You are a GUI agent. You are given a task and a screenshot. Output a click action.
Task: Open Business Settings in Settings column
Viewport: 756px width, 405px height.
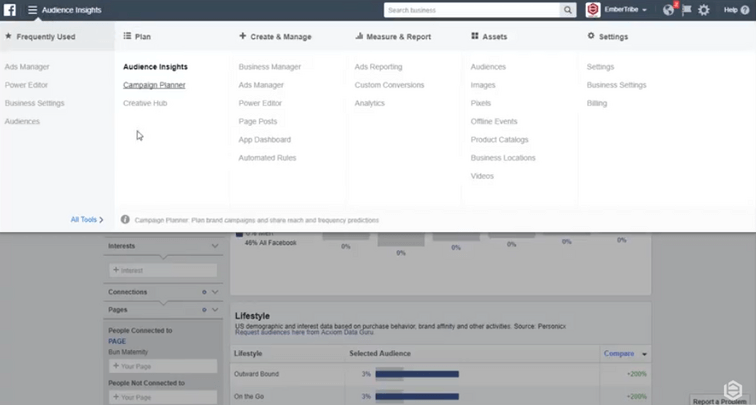coord(617,85)
